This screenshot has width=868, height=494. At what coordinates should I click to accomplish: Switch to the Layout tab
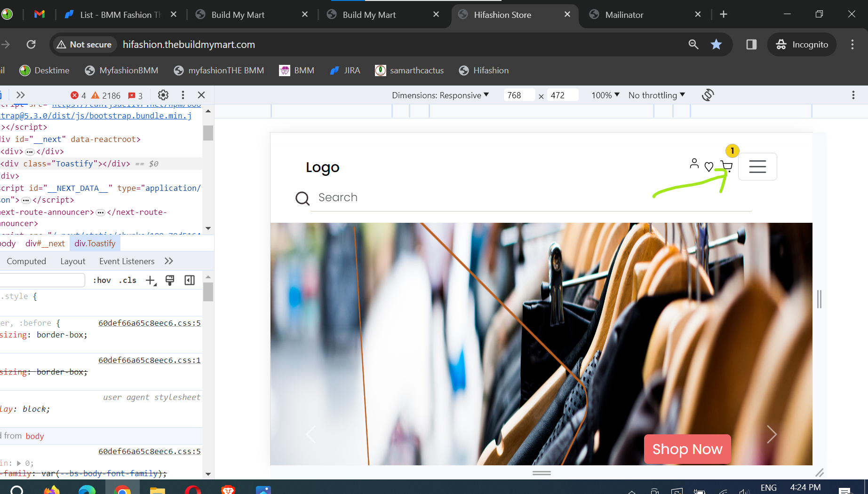(x=73, y=261)
